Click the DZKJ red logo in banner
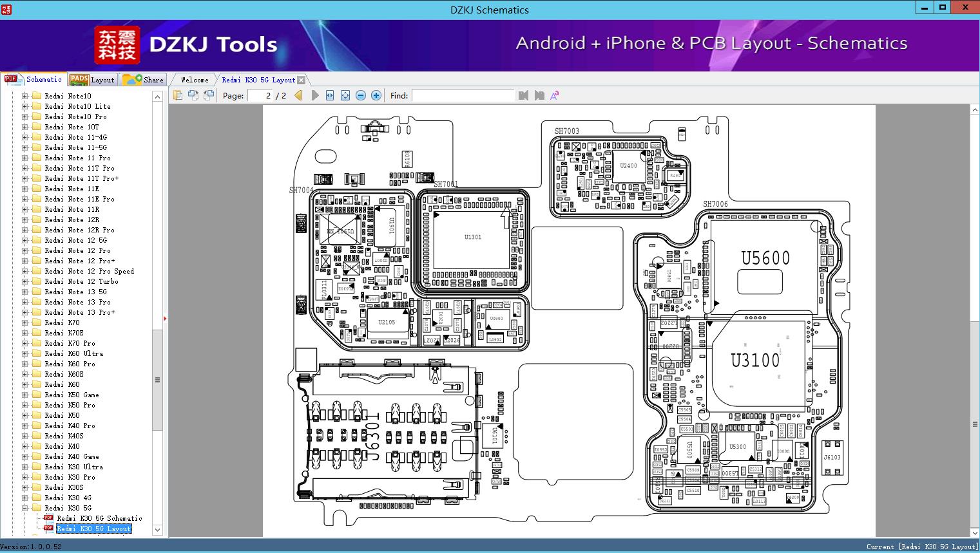 pyautogui.click(x=117, y=45)
